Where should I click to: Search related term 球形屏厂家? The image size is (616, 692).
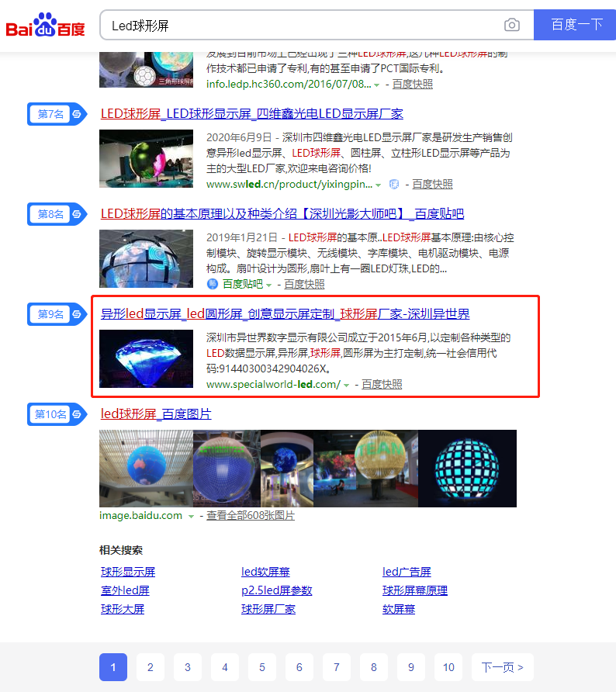tap(268, 610)
